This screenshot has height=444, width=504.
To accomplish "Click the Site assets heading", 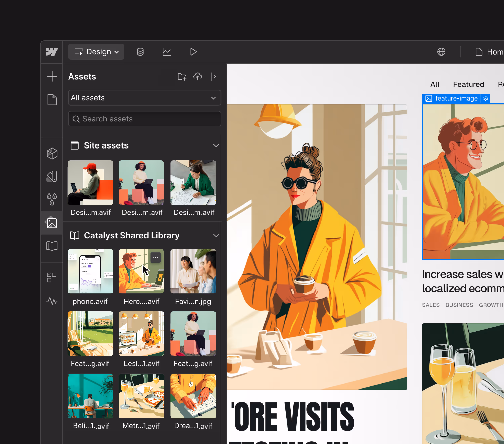I will pos(106,146).
